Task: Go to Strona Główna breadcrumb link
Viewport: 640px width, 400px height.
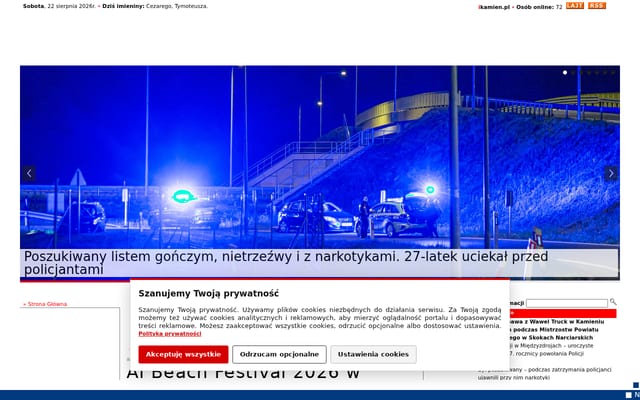Action: pyautogui.click(x=45, y=304)
